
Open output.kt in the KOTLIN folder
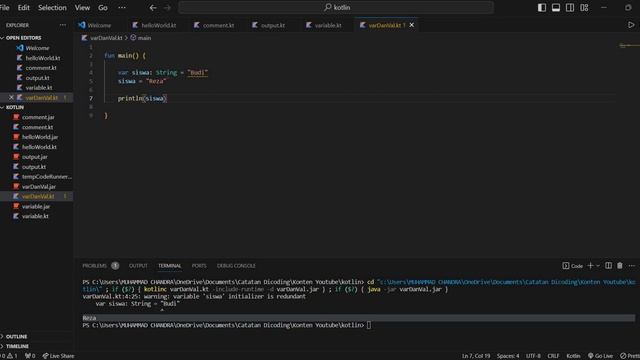(x=33, y=167)
